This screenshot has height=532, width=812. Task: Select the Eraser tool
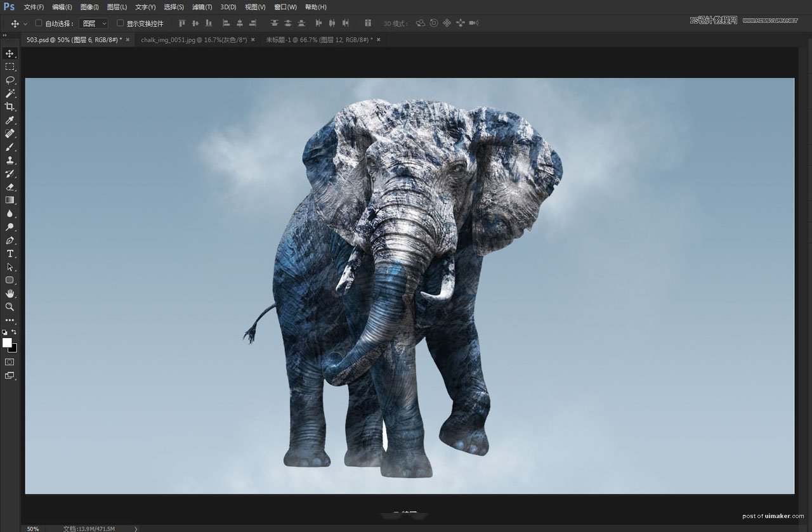click(x=10, y=186)
